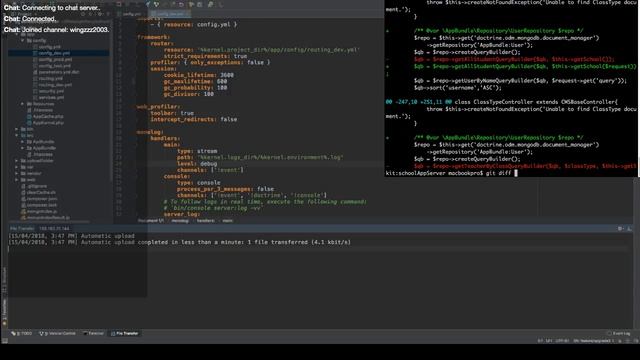
Task: Open security.yml in project tree
Action: tap(48, 91)
